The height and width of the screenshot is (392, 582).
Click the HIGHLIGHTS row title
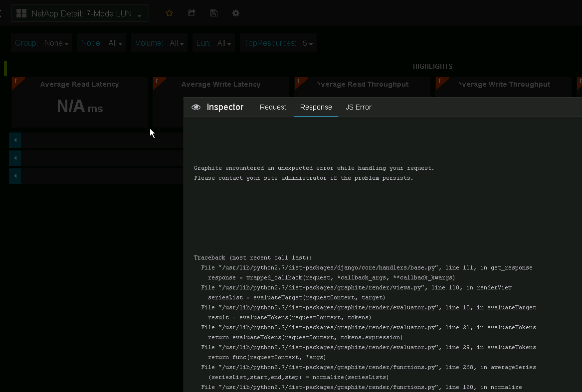click(432, 67)
